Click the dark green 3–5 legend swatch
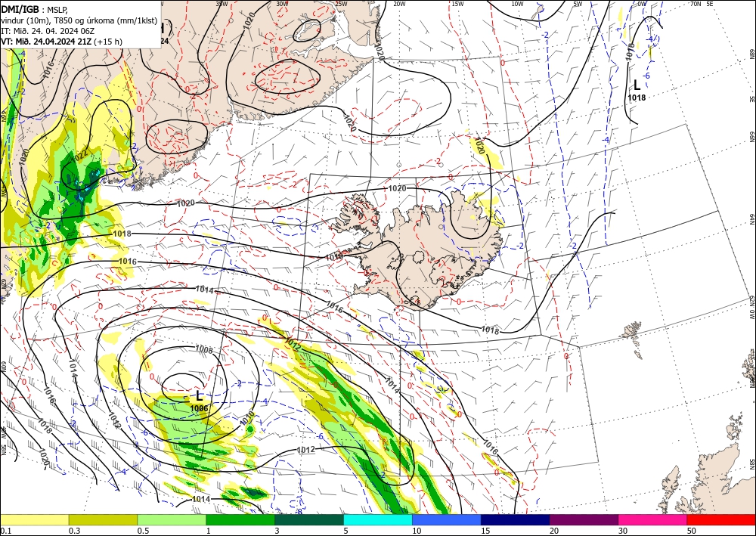 (x=309, y=519)
